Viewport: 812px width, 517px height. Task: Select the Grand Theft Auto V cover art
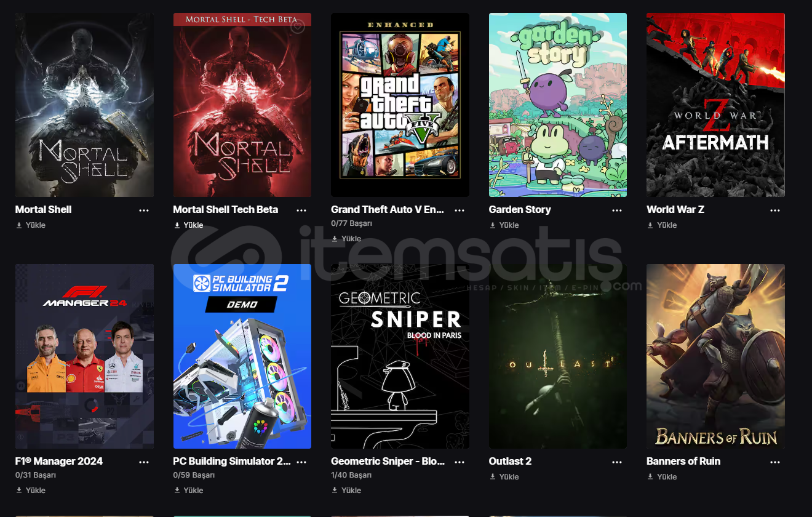tap(400, 105)
